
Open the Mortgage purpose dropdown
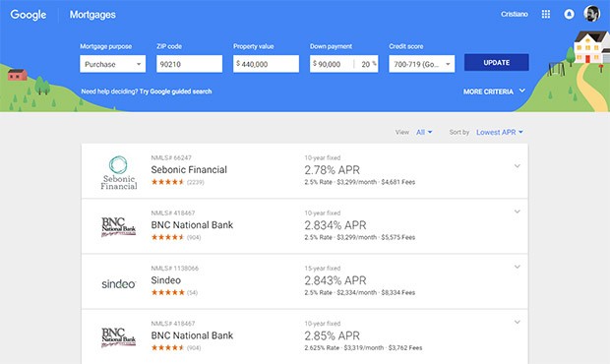point(113,64)
